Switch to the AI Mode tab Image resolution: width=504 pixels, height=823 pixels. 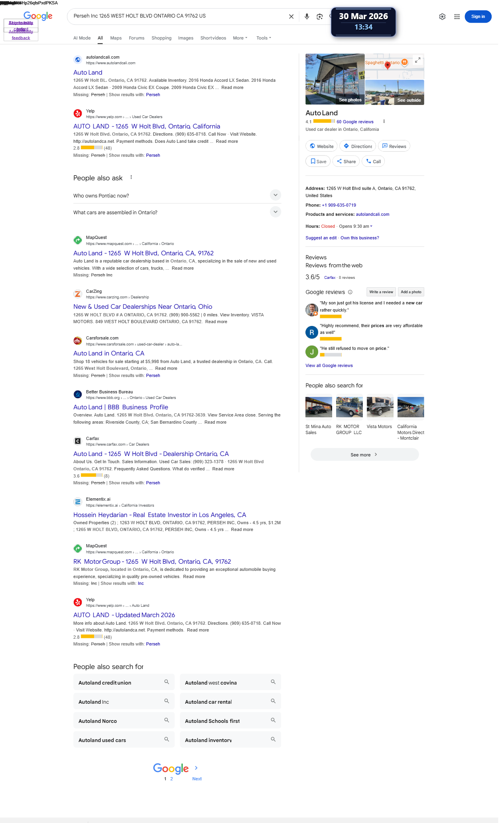pyautogui.click(x=82, y=38)
